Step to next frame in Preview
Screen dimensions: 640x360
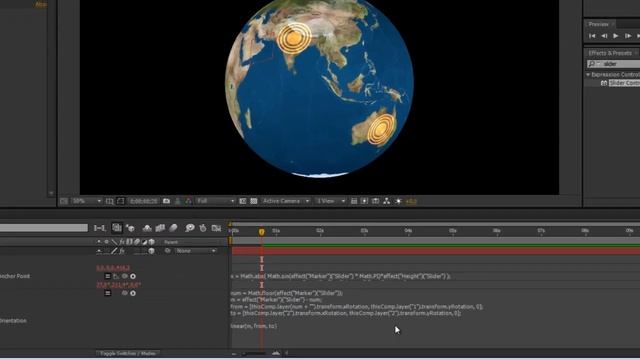[628, 36]
